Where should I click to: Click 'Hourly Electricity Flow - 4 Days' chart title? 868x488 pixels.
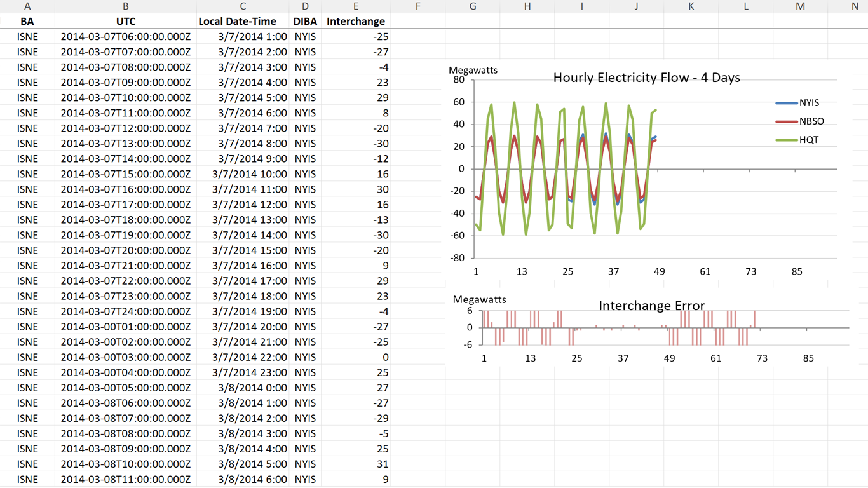tap(646, 78)
